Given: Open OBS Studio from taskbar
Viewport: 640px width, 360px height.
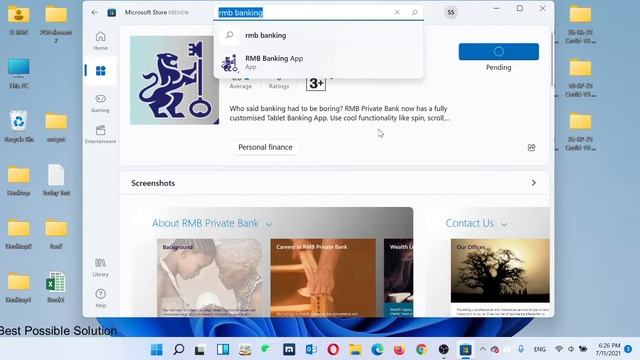Looking at the screenshot, I should coord(443,349).
